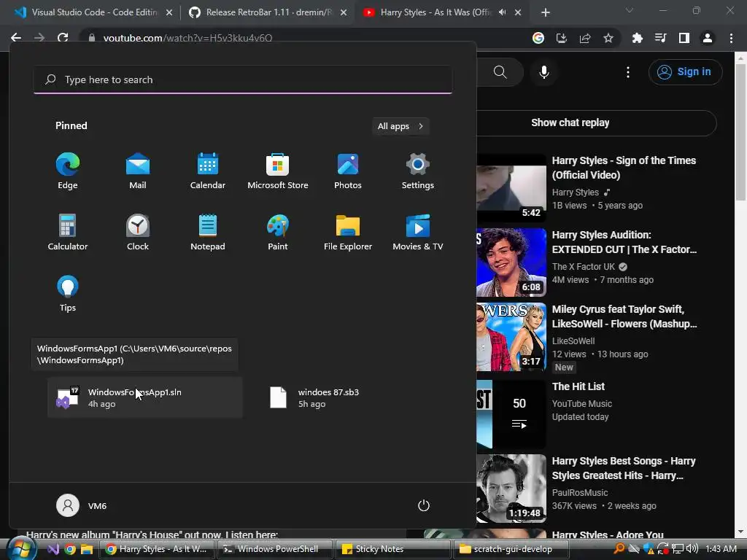
Task: Click the power button in Start menu
Action: [424, 506]
